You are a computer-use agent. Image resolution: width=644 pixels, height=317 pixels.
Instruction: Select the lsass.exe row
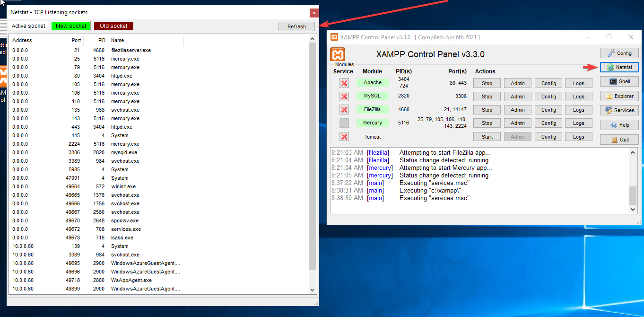click(97, 238)
